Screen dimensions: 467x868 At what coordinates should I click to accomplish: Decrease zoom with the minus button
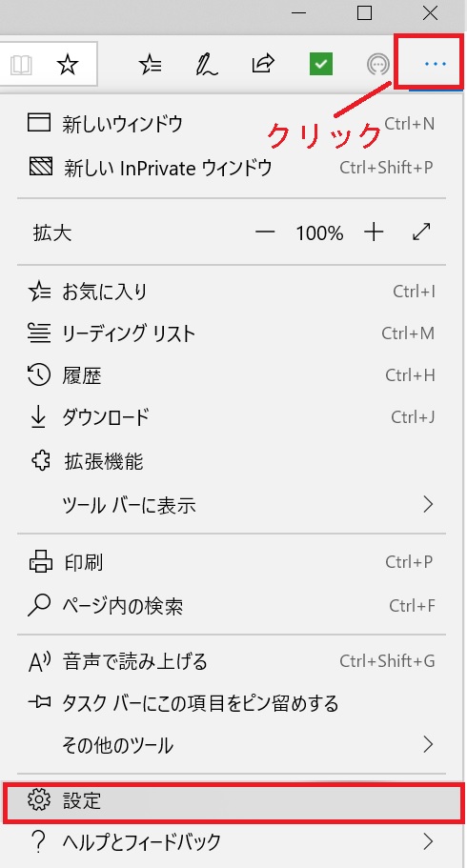click(x=265, y=232)
